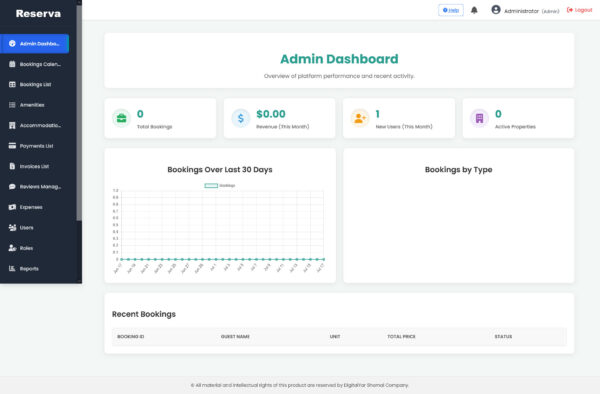
Task: Click the Expenses money icon
Action: click(12, 207)
